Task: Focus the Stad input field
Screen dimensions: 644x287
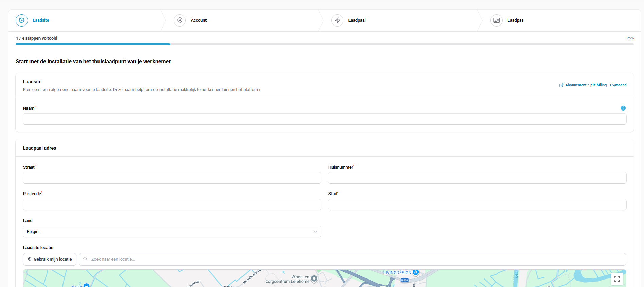Action: 477,205
